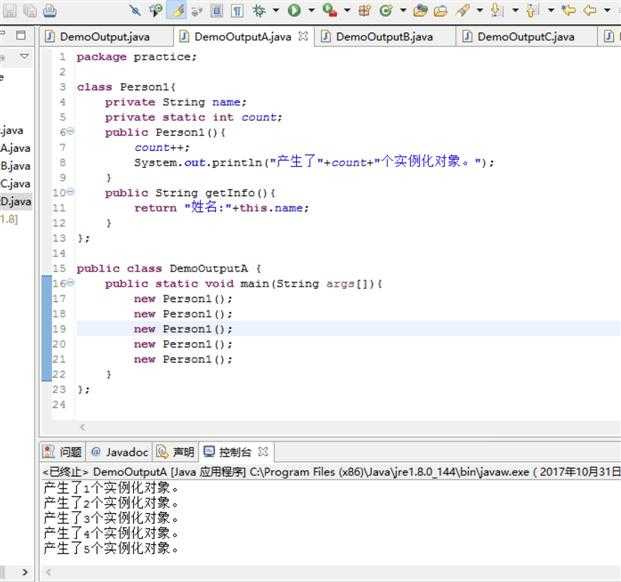Collapse the Person1 constructor fold marker
Screen dimensions: 621x582
(70, 131)
